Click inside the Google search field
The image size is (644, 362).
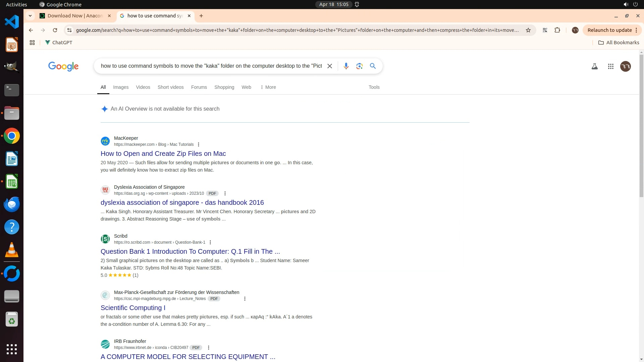click(x=211, y=66)
